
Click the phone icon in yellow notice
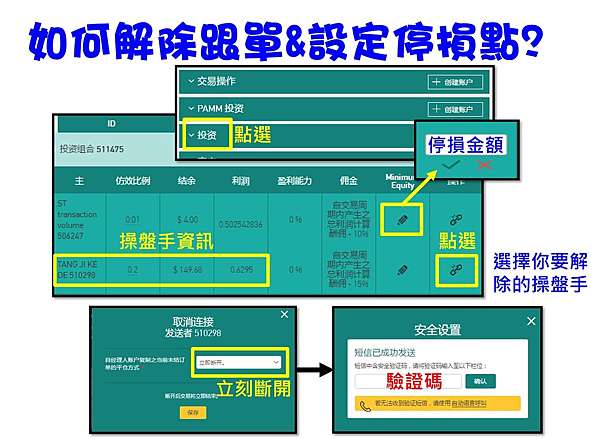[x=365, y=406]
